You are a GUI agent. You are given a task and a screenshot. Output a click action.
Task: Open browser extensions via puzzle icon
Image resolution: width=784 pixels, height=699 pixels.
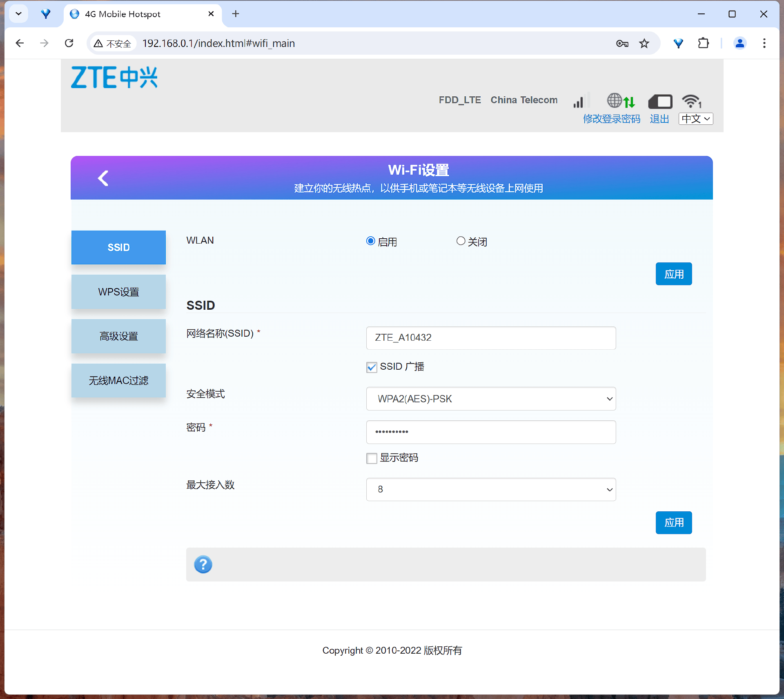tap(703, 43)
